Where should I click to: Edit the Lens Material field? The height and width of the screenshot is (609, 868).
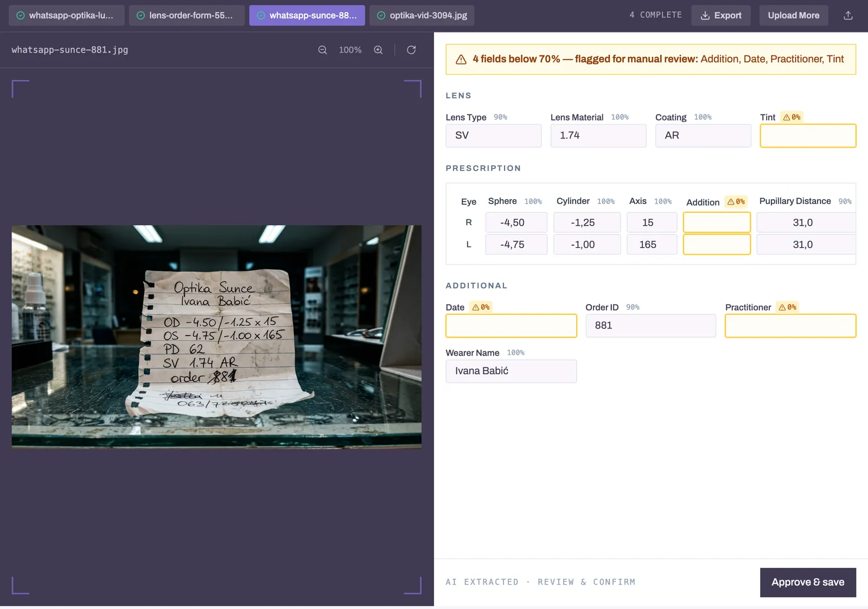598,136
